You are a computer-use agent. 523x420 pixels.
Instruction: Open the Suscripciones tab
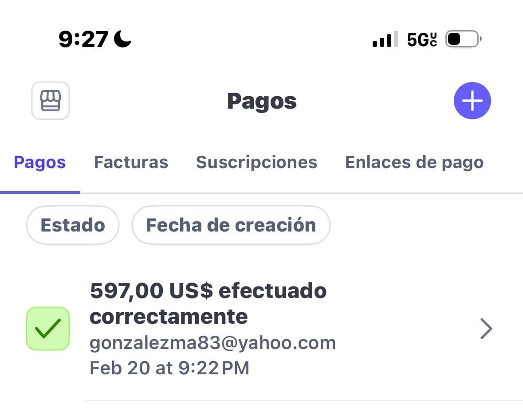[256, 162]
